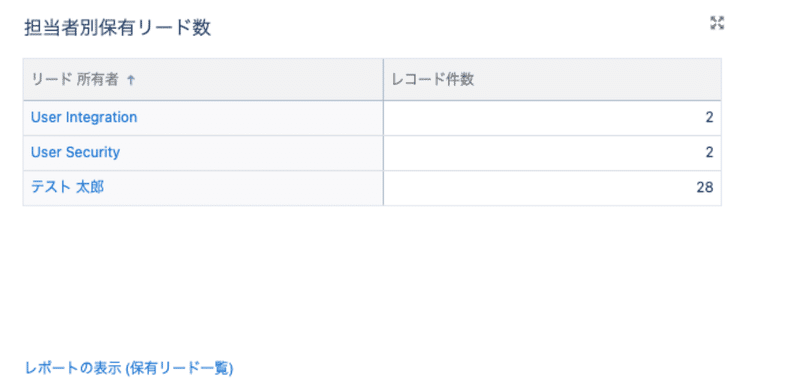Open レポートの表示 (保有リード一覧) report link

tap(129, 368)
